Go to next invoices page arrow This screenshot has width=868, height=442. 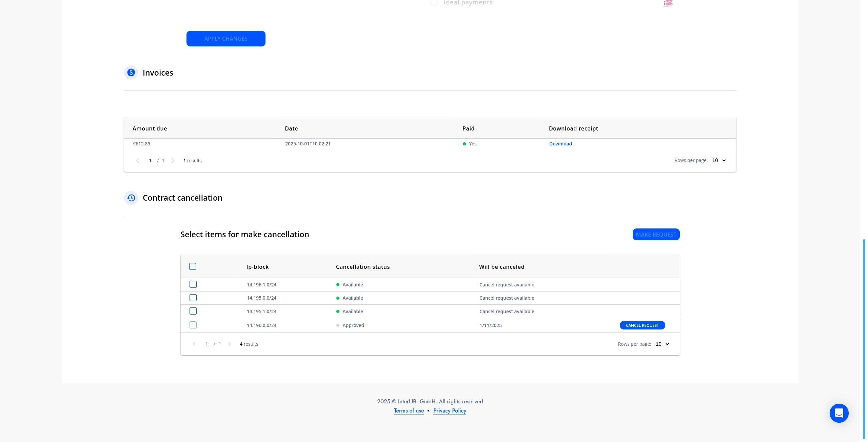(x=173, y=161)
